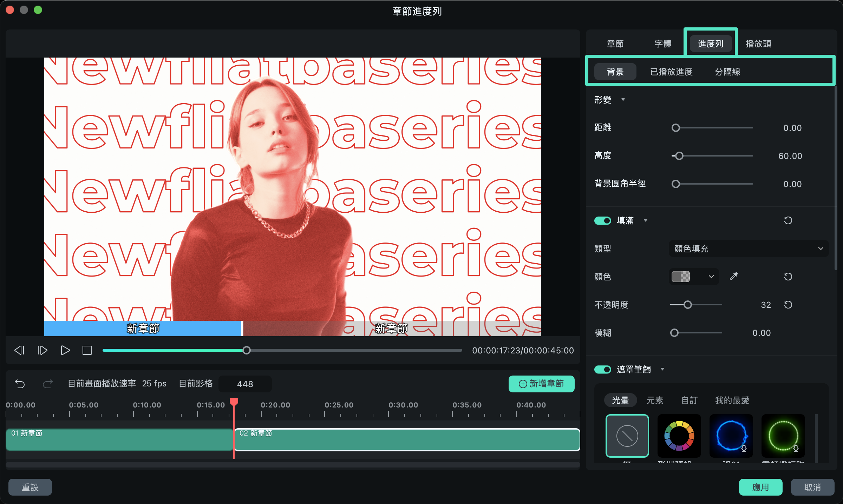Image resolution: width=843 pixels, height=504 pixels.
Task: Select the blue arc glow preset
Action: 731,436
